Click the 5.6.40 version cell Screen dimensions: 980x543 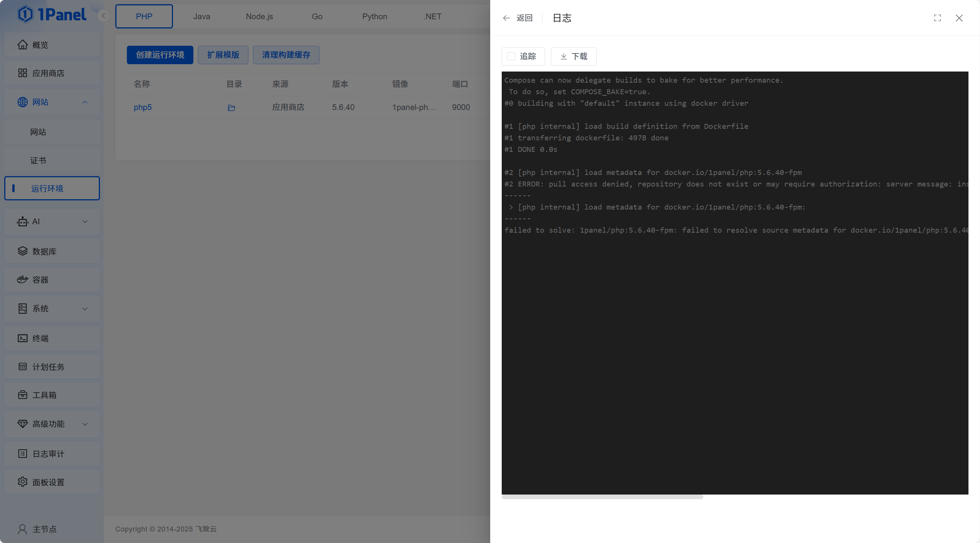tap(343, 107)
